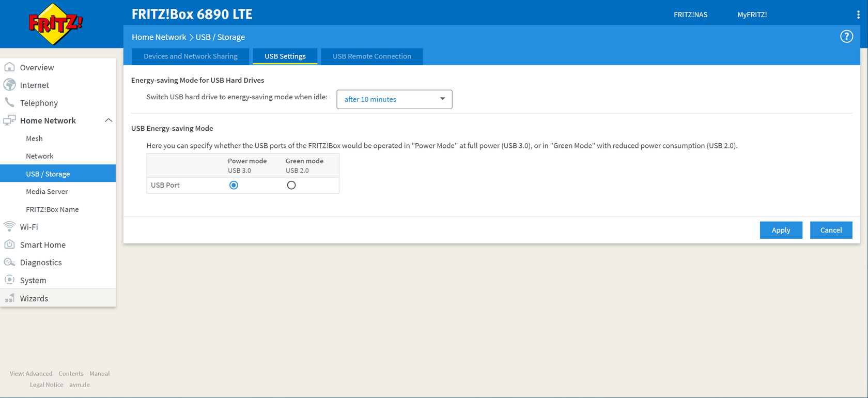Click the USB Port row label
The width and height of the screenshot is (868, 398).
[x=165, y=185]
